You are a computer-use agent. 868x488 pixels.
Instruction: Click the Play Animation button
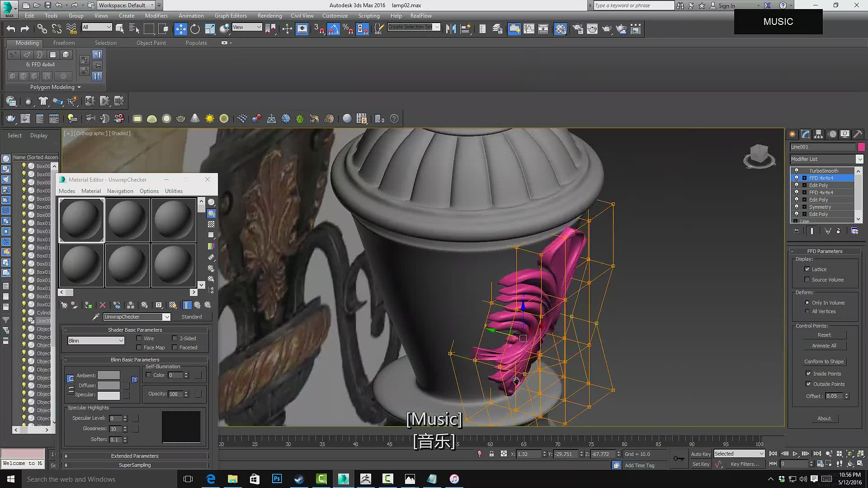(x=795, y=454)
